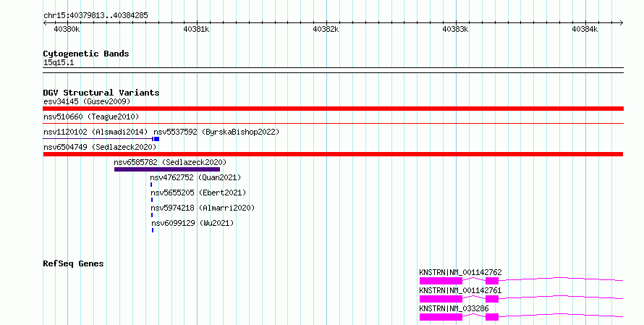Viewport: 644px width, 325px height.
Task: Select the large magenta exon of NM_001142761
Action: [441, 299]
